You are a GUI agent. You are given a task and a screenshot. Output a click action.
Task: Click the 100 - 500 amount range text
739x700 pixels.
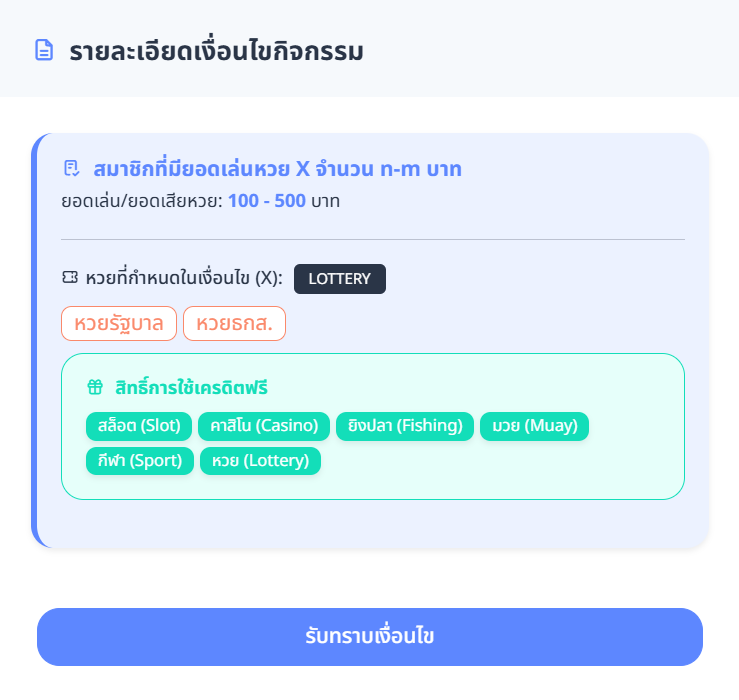click(x=266, y=201)
